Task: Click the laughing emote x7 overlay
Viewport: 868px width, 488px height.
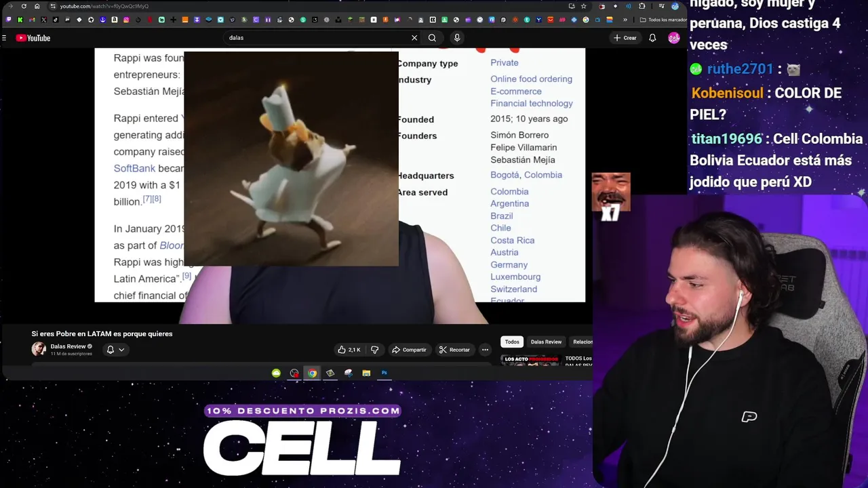Action: [x=611, y=197]
